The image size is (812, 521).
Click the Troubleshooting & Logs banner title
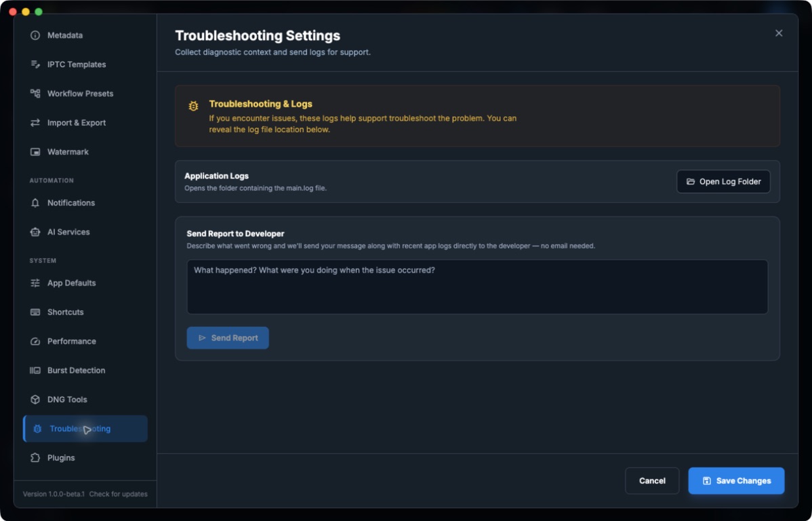(260, 104)
